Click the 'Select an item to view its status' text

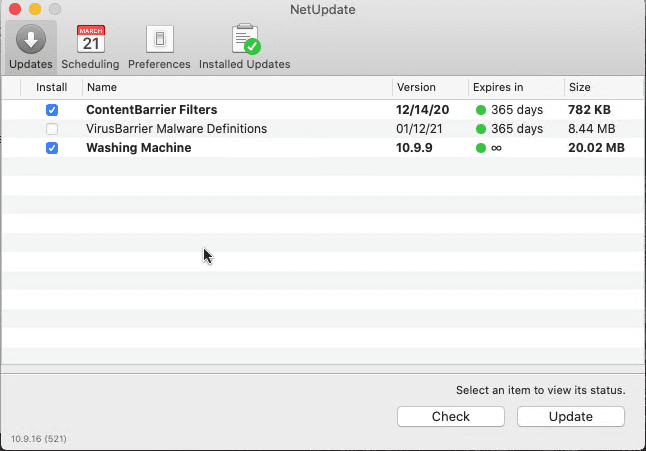(x=541, y=390)
